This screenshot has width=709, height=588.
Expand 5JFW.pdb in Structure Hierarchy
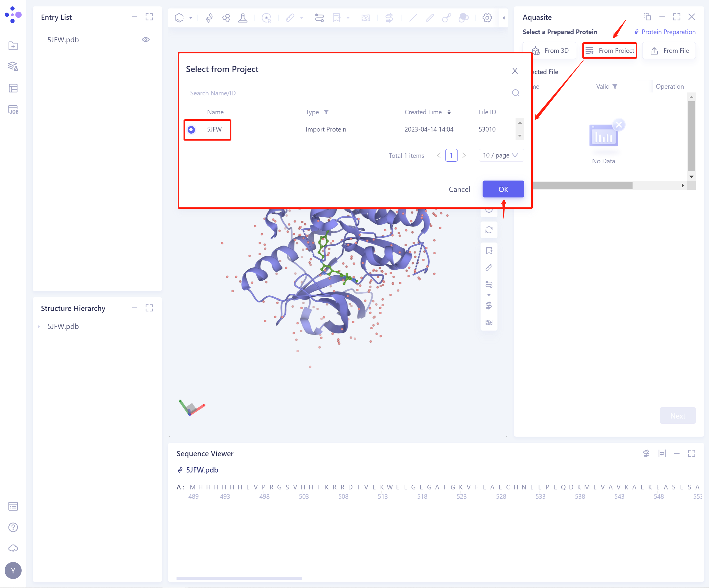click(39, 326)
